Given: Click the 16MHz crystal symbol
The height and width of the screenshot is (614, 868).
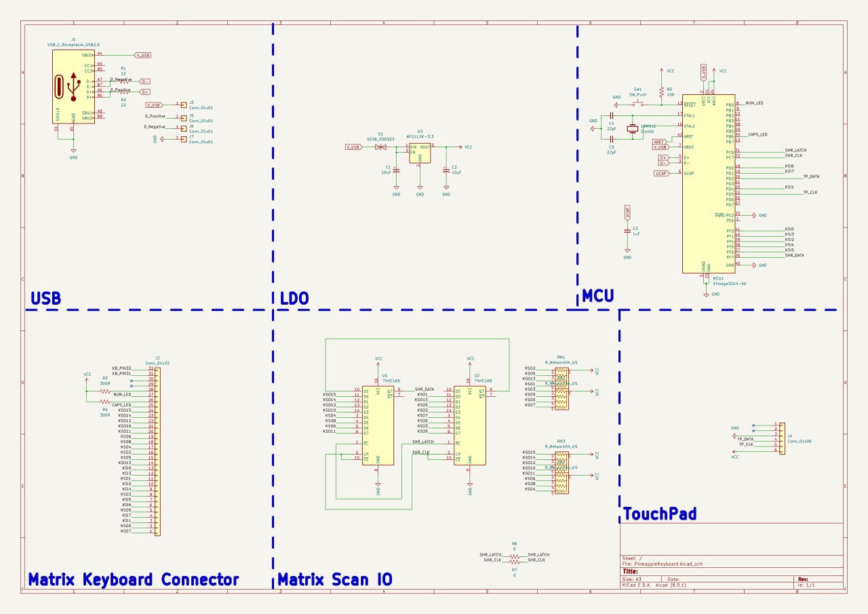Looking at the screenshot, I should tap(633, 128).
